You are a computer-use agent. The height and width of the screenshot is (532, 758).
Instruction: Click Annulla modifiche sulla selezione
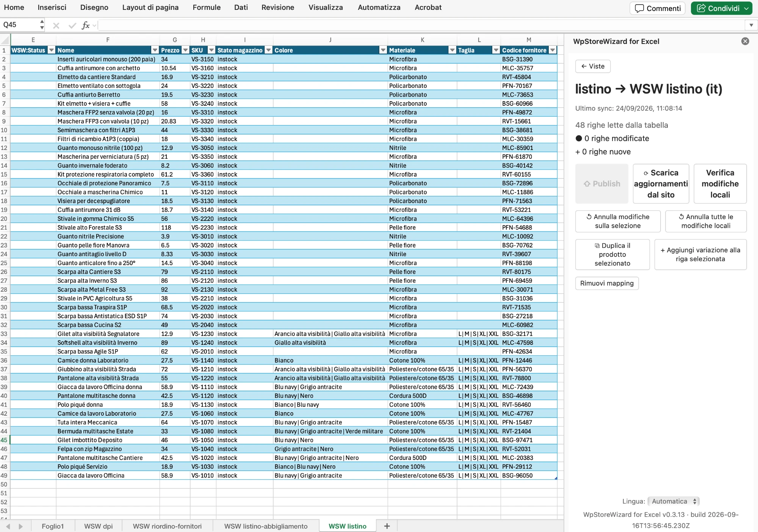click(618, 221)
